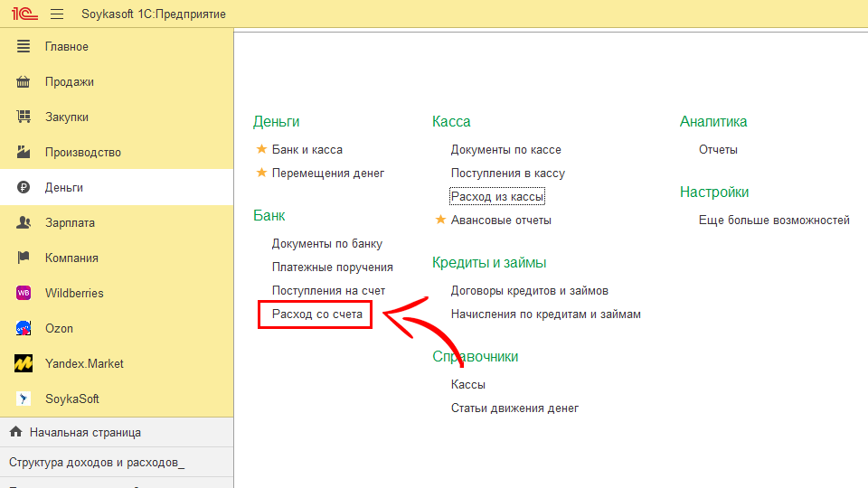Open the hamburger main menu

[57, 14]
